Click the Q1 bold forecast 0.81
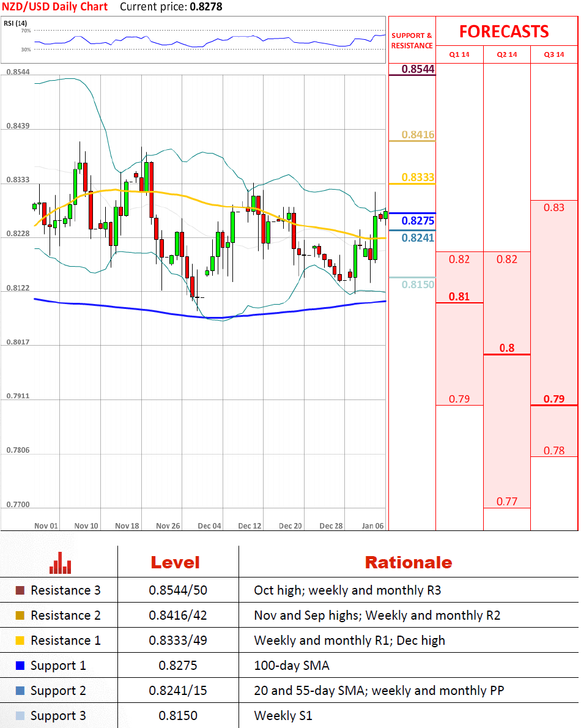 459,296
